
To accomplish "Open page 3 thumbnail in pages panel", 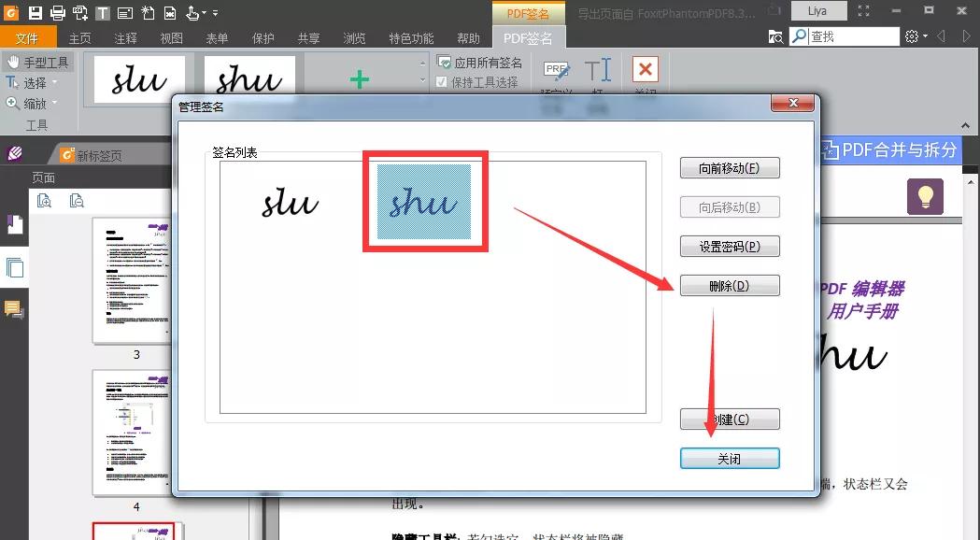I will (x=132, y=280).
